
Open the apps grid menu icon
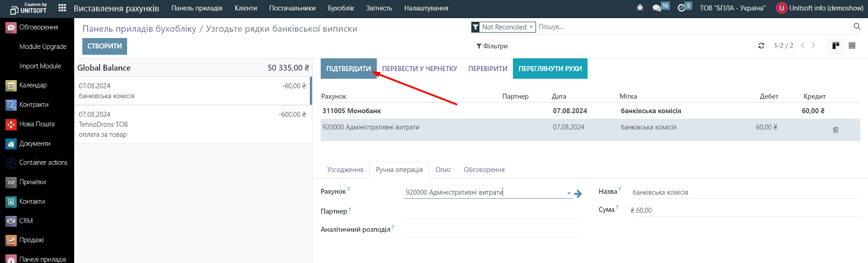(62, 8)
